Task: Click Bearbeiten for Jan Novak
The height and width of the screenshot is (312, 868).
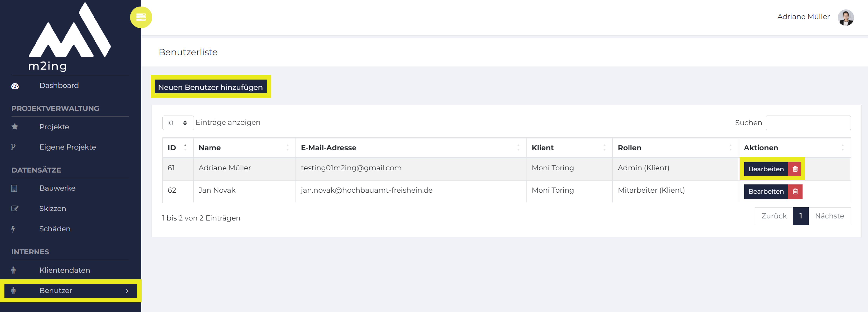Action: [766, 192]
